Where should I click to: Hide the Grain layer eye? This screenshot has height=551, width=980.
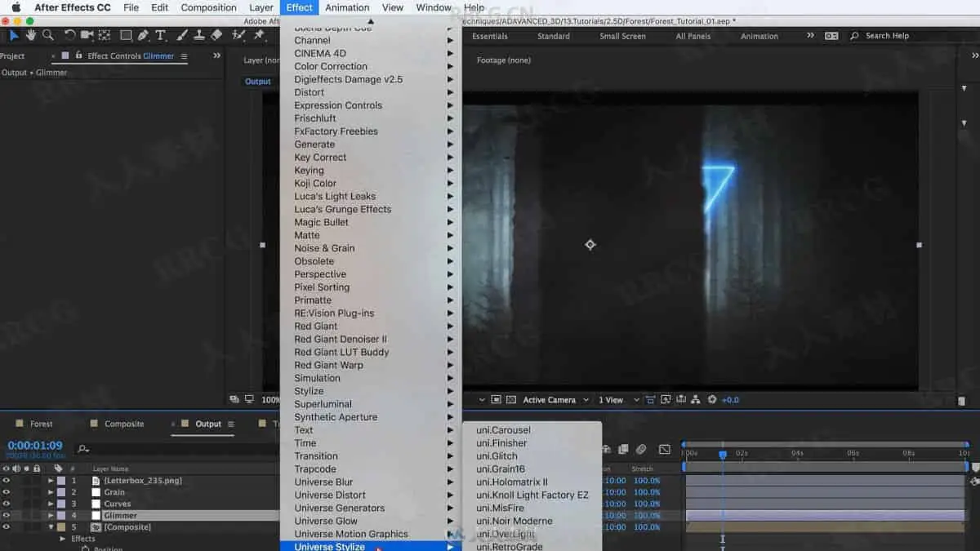[6, 492]
